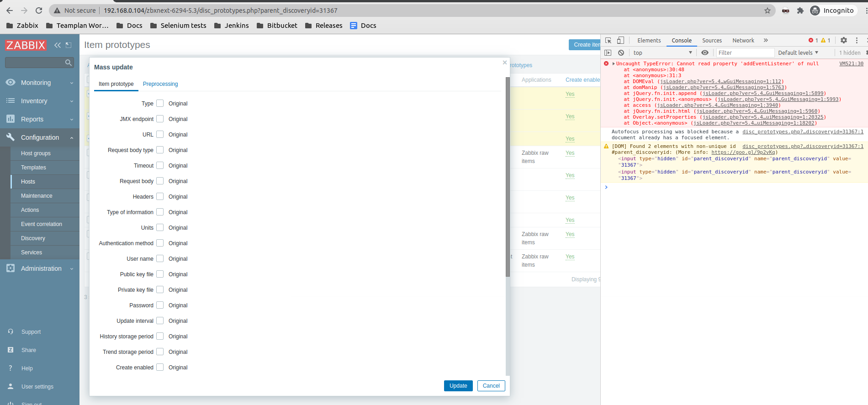Open DevTools settings gear
Image resolution: width=868 pixels, height=405 pixels.
[844, 40]
